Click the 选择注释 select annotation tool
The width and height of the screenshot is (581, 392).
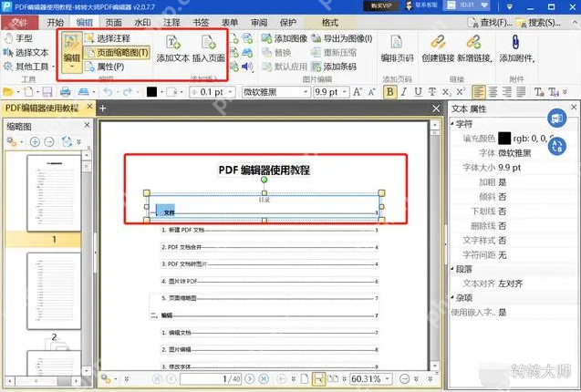[108, 38]
